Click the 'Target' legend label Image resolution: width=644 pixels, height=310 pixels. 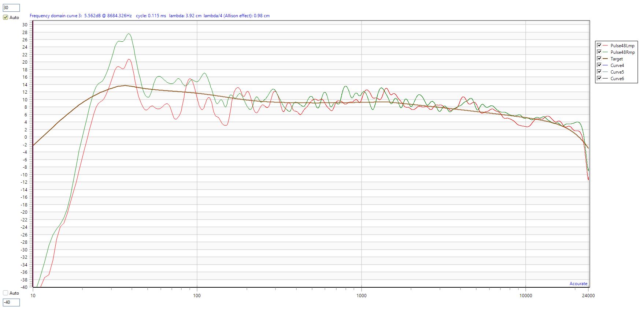617,59
